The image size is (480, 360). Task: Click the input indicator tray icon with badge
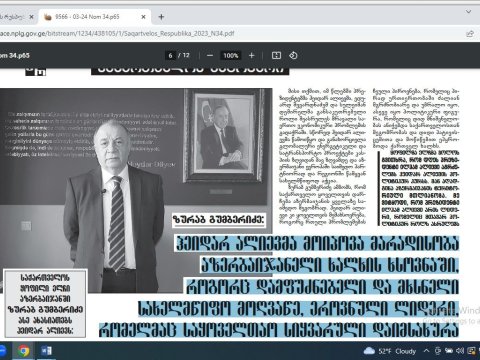pos(472,351)
